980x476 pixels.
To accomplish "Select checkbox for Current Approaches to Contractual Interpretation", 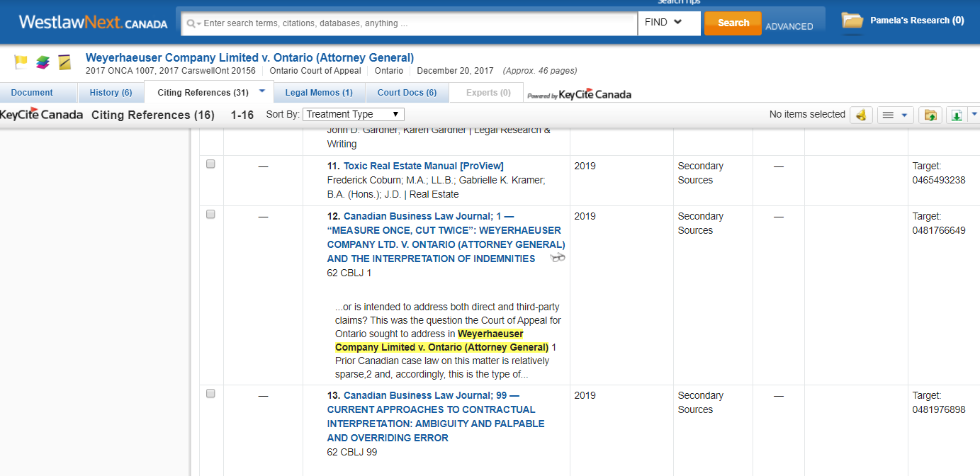I will [210, 393].
